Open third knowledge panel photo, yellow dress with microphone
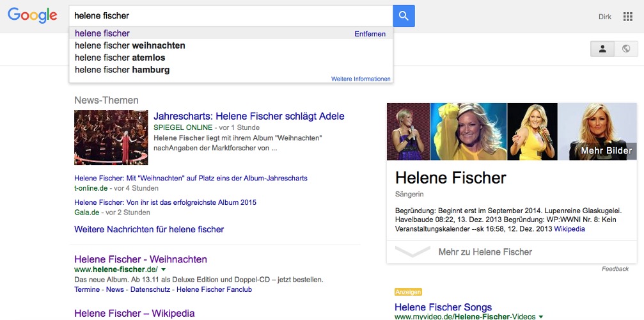The height and width of the screenshot is (320, 644). 533,131
